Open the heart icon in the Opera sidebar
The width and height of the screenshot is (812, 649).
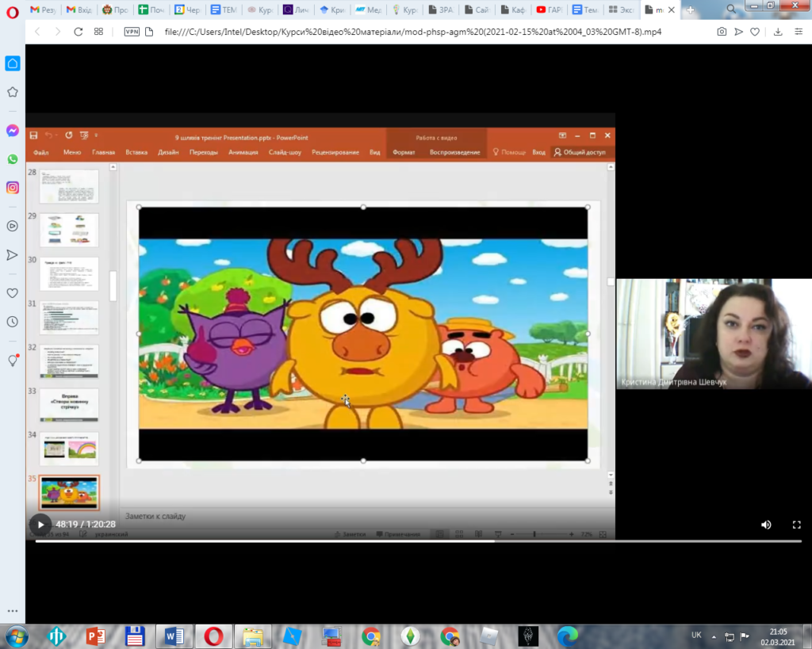tap(13, 293)
